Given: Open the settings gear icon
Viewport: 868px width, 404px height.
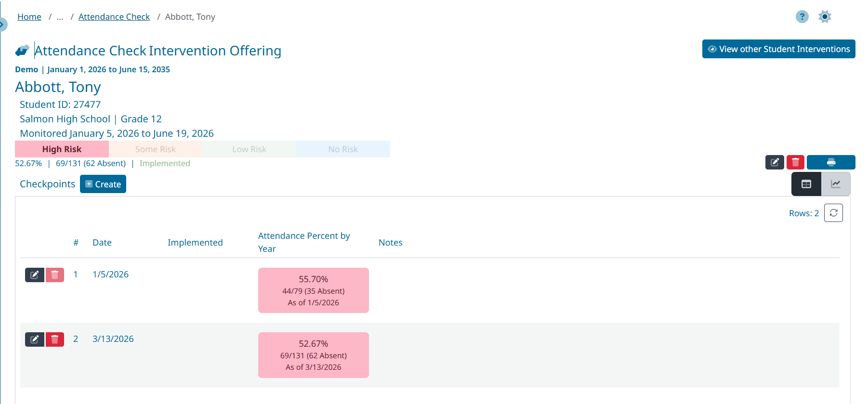Looking at the screenshot, I should (x=825, y=17).
